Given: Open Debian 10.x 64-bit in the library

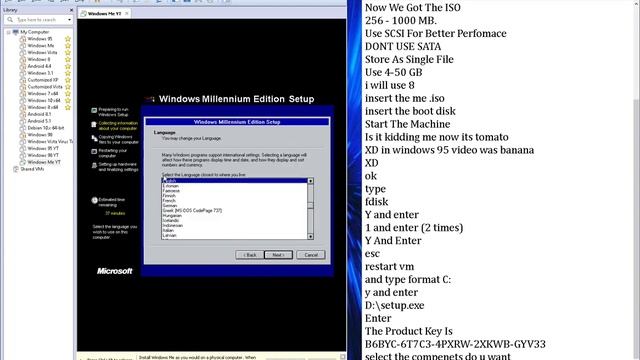Looking at the screenshot, I should coord(46,128).
